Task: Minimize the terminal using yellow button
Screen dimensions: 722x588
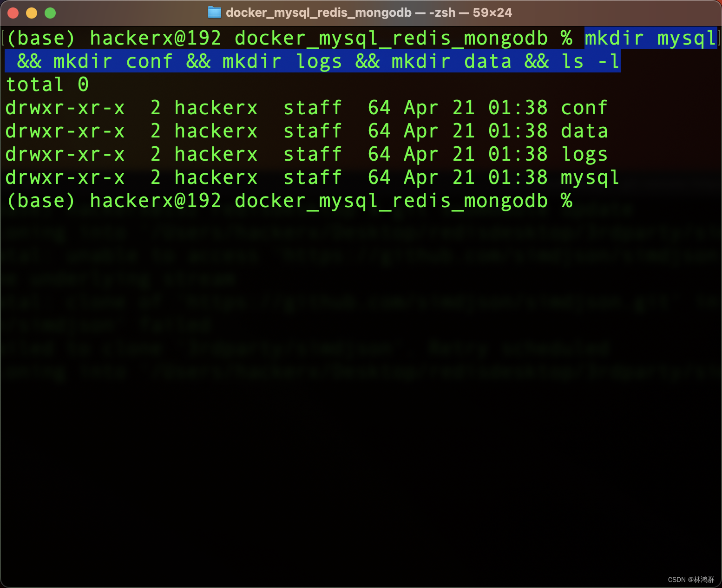Action: pos(32,13)
